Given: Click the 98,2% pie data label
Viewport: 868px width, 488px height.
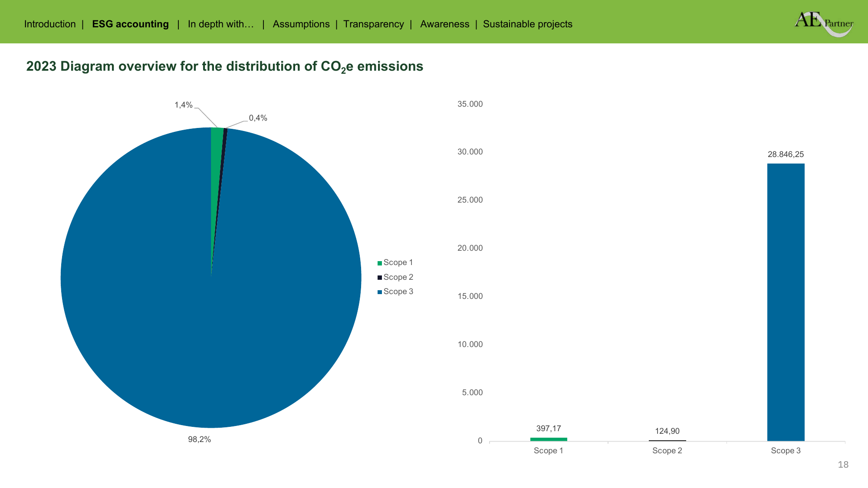Looking at the screenshot, I should pos(199,439).
